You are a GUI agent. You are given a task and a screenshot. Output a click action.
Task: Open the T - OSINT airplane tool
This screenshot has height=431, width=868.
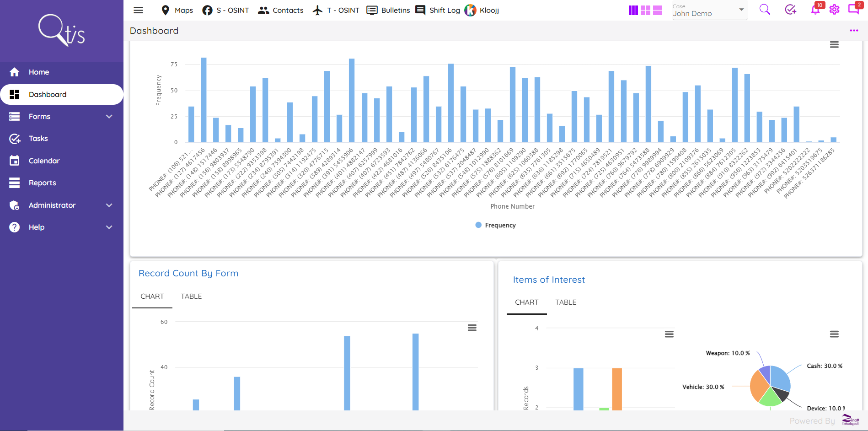coord(335,10)
